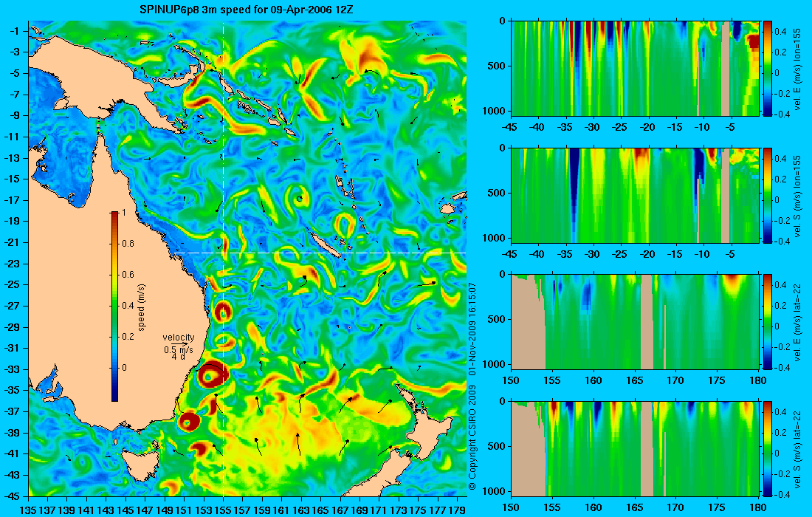The image size is (812, 517).
Task: Click the grey land mask left of vel. E lat=-22 panel
Action: click(x=528, y=326)
